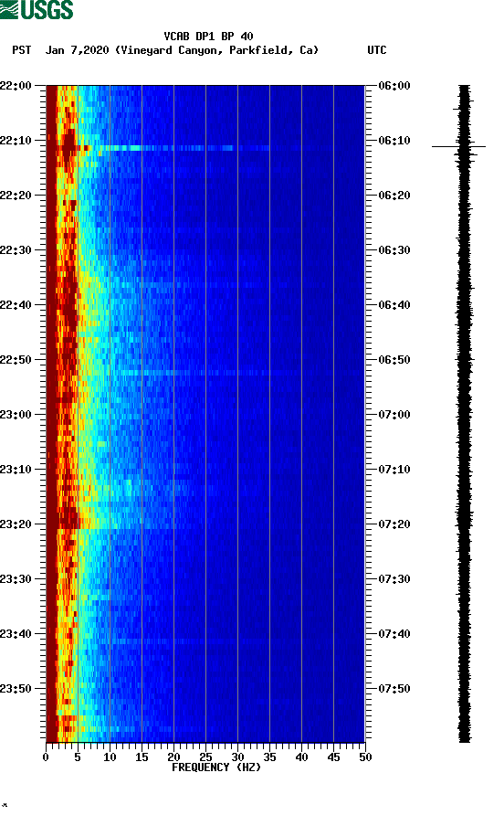Click the 'FREQUENCY (HZ)' axis title

coord(216,767)
